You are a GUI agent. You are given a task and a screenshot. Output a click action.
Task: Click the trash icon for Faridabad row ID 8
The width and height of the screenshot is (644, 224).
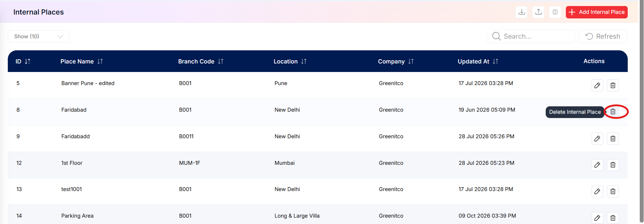613,112
